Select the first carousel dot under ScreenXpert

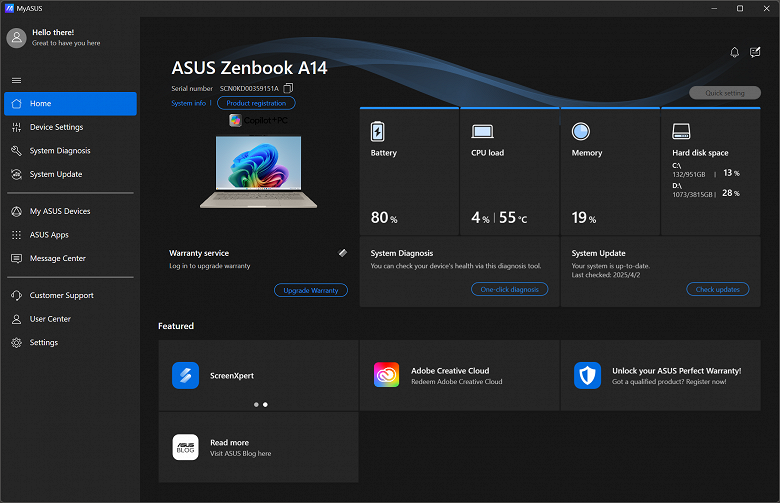[256, 404]
